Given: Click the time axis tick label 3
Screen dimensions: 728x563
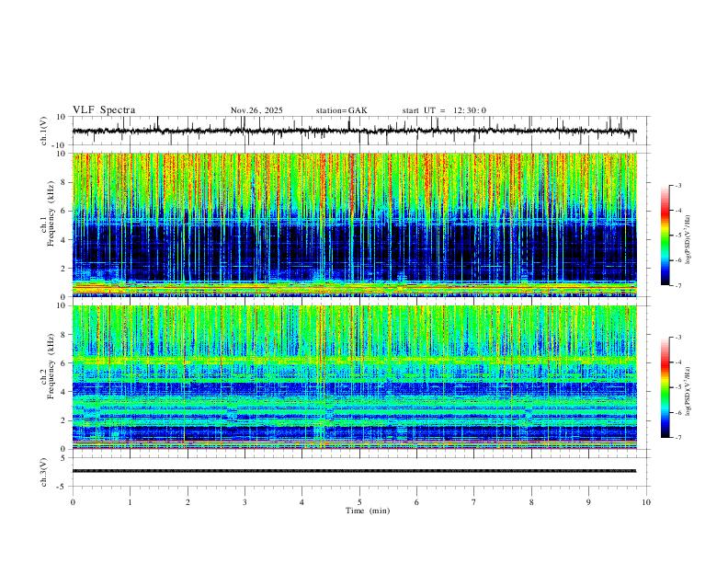Looking at the screenshot, I should coord(245,502).
